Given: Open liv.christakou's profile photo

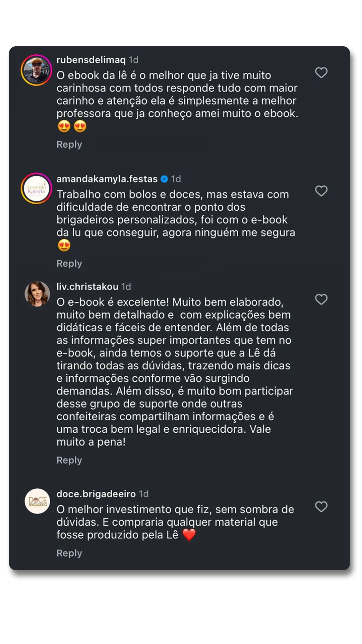Looking at the screenshot, I should click(37, 294).
